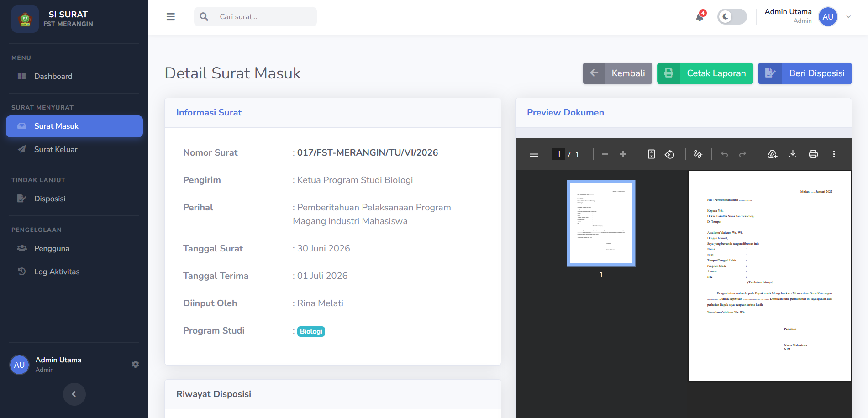
Task: Click the Preview Dokumen heading
Action: click(x=565, y=113)
